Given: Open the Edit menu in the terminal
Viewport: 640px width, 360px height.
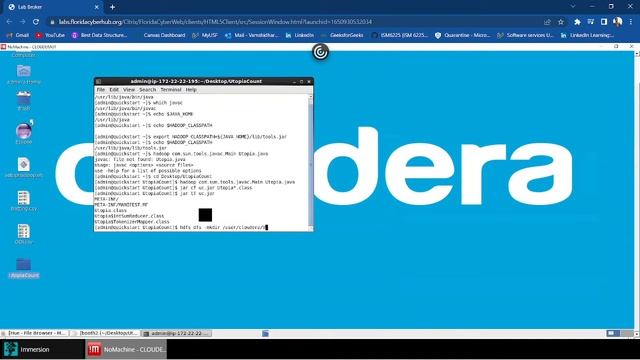Looking at the screenshot, I should tap(114, 89).
